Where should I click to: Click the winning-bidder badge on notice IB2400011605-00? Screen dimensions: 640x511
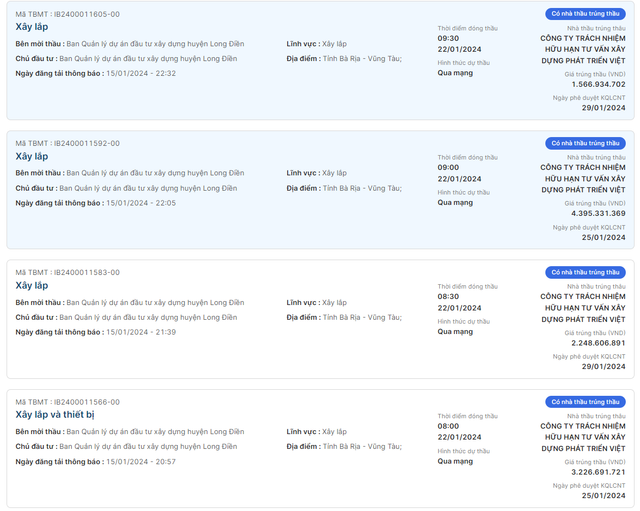click(585, 14)
